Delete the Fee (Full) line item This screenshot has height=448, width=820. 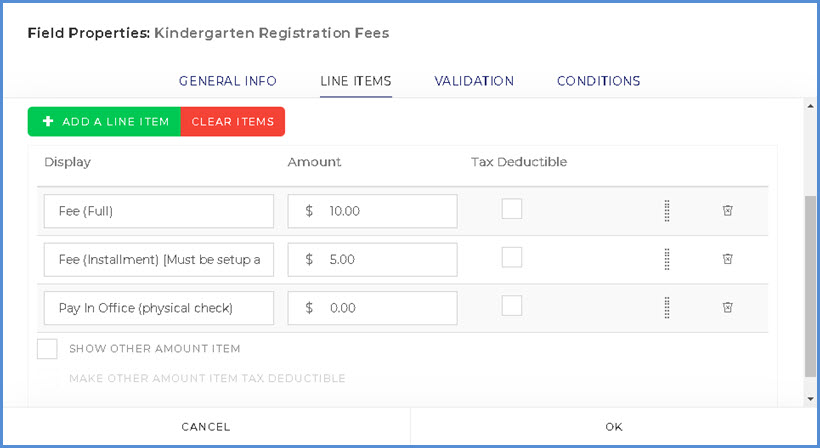pos(728,211)
